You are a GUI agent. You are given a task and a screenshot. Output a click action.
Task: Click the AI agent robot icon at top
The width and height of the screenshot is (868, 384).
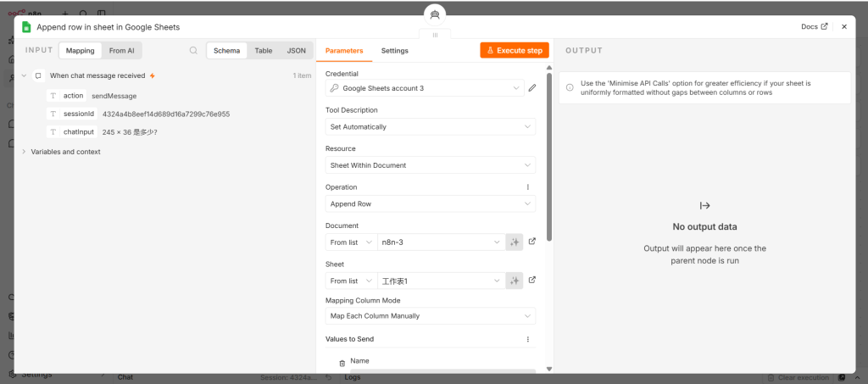(x=435, y=15)
